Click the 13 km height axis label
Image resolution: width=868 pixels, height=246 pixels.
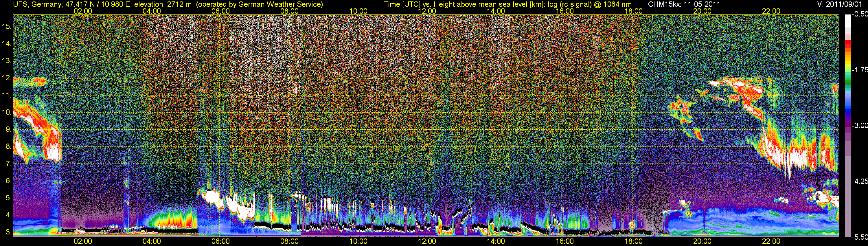tap(6, 61)
